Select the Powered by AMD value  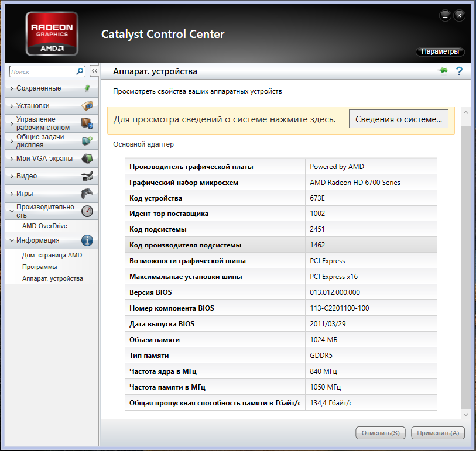tap(337, 167)
